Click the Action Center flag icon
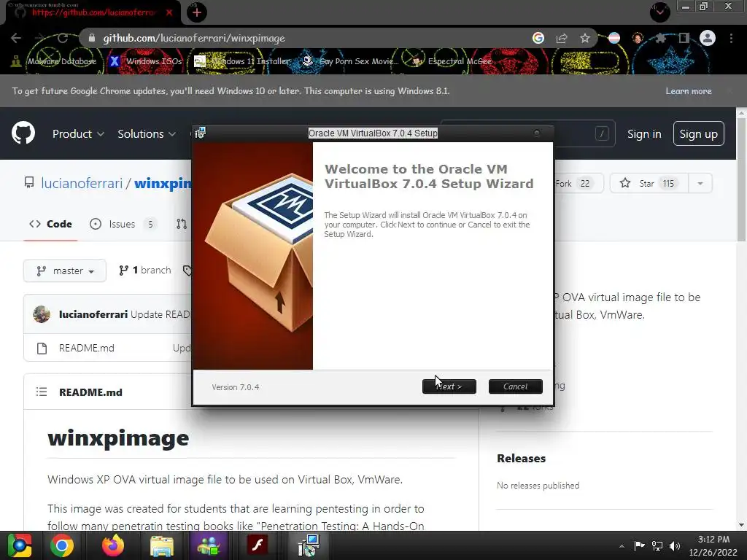The width and height of the screenshot is (747, 560). point(639,545)
